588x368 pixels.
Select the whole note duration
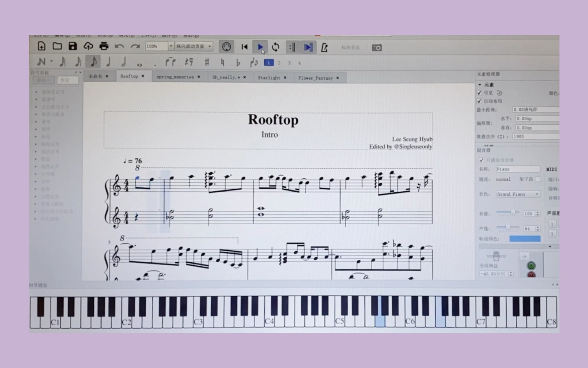139,64
